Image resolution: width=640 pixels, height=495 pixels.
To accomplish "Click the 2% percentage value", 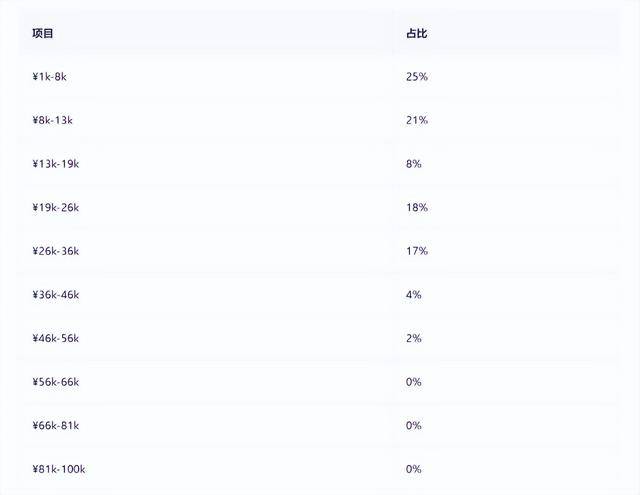I will pyautogui.click(x=413, y=338).
